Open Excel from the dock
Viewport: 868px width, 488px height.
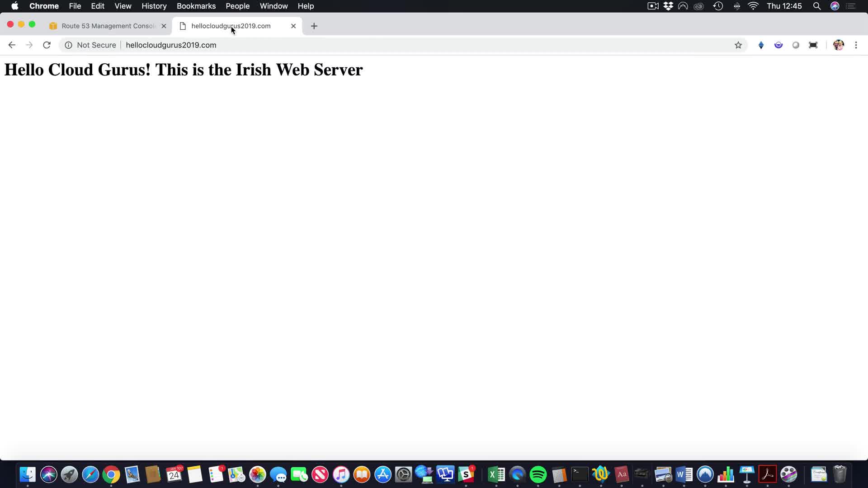[496, 474]
